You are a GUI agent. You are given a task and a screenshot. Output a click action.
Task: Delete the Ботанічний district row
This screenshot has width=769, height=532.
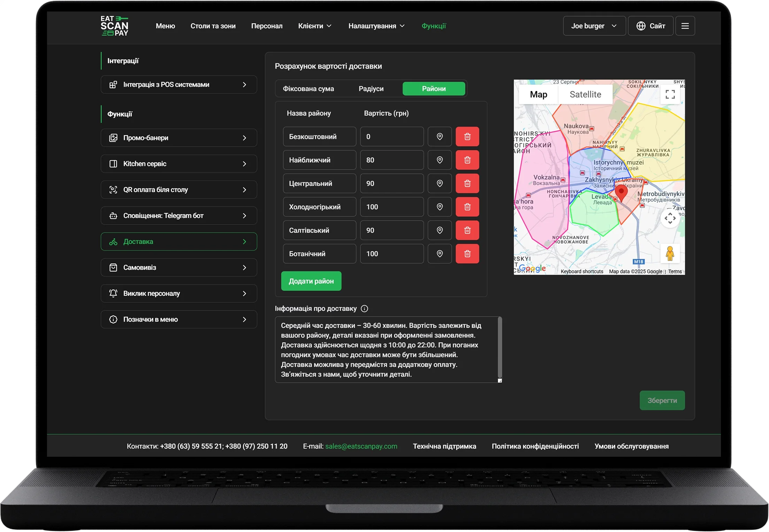[467, 254]
